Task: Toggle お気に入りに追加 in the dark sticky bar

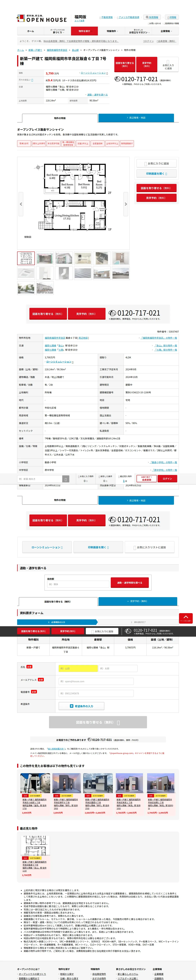Action: point(102,631)
